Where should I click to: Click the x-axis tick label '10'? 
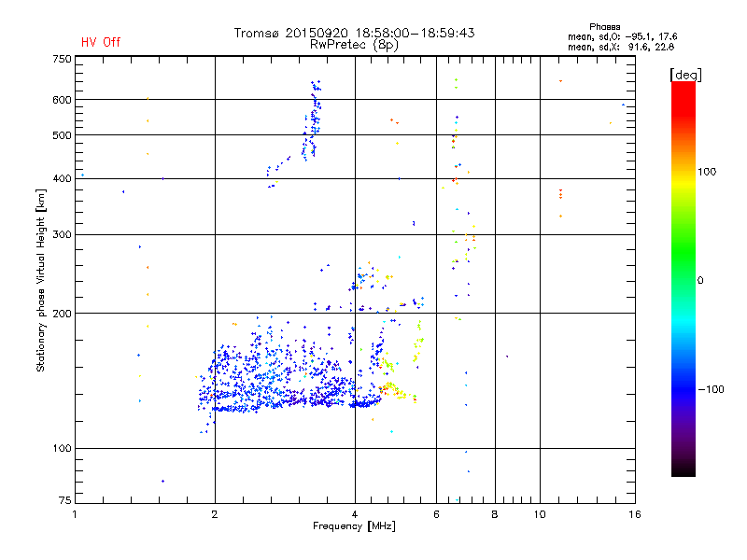pyautogui.click(x=540, y=514)
